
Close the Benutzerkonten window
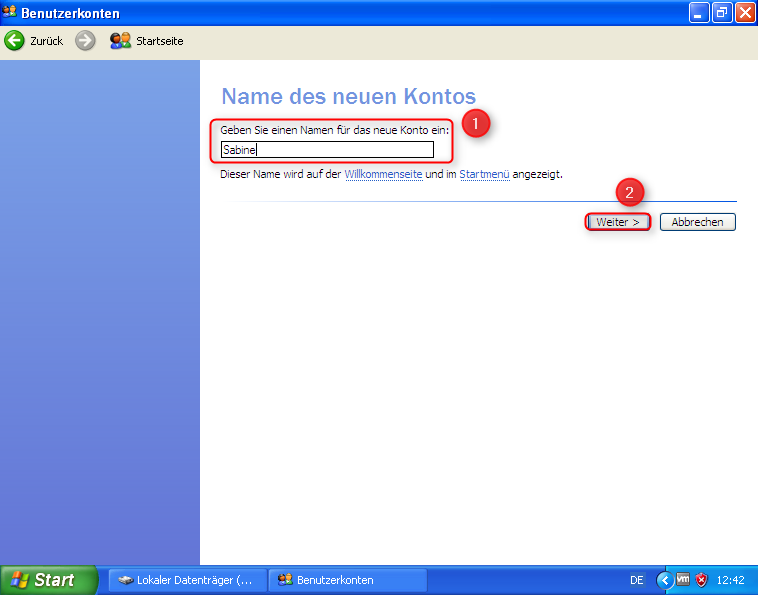point(745,13)
